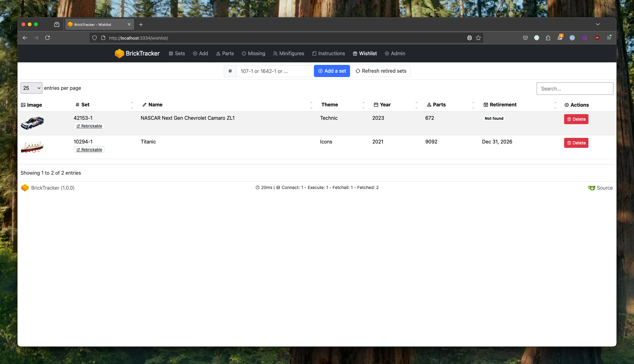This screenshot has height=364, width=634.
Task: Delete the NASCAR Camaro ZL1 set
Action: (576, 119)
